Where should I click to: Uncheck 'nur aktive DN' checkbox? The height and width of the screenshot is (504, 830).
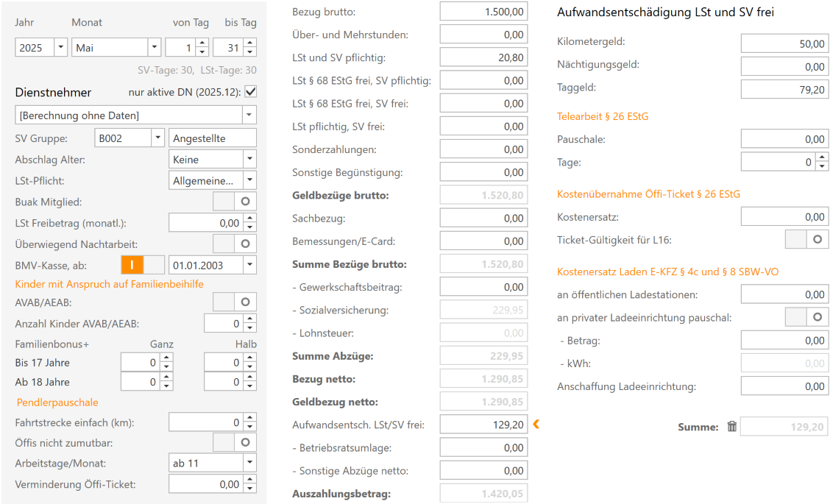coord(250,92)
